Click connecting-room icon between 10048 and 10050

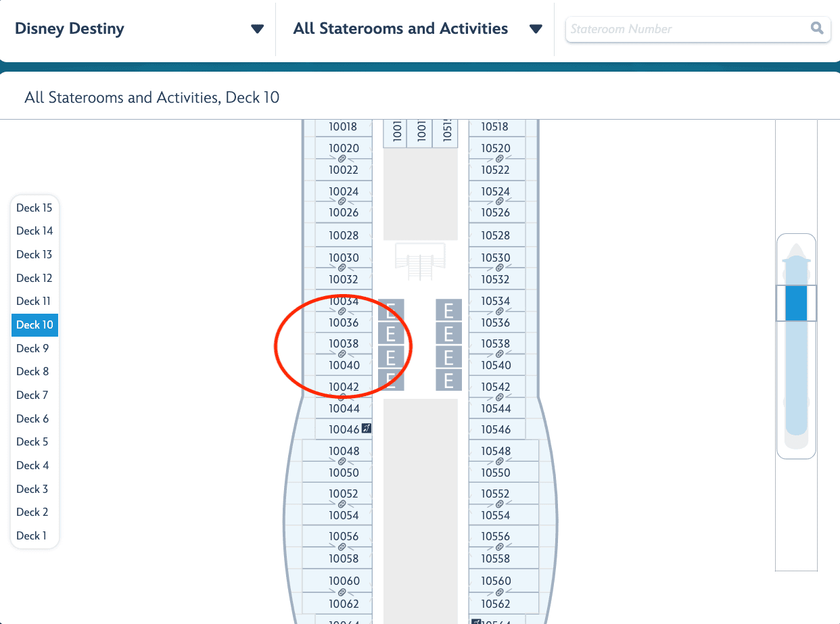[342, 462]
